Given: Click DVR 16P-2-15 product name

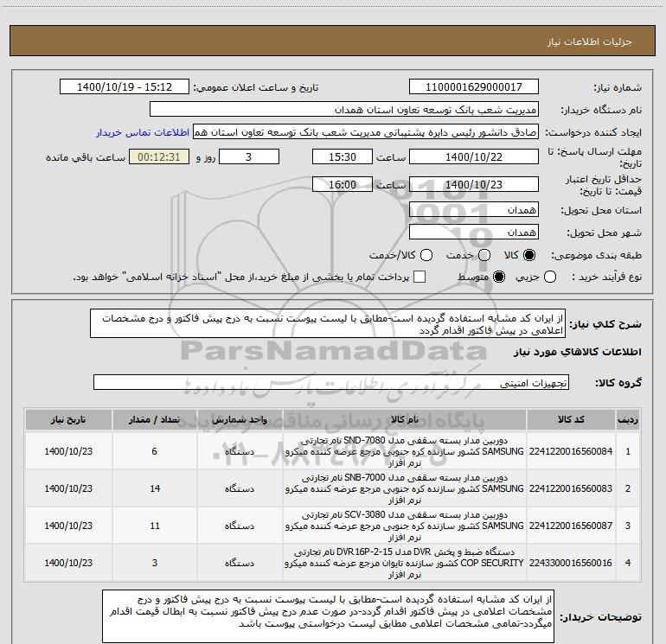Looking at the screenshot, I should pos(405,563).
